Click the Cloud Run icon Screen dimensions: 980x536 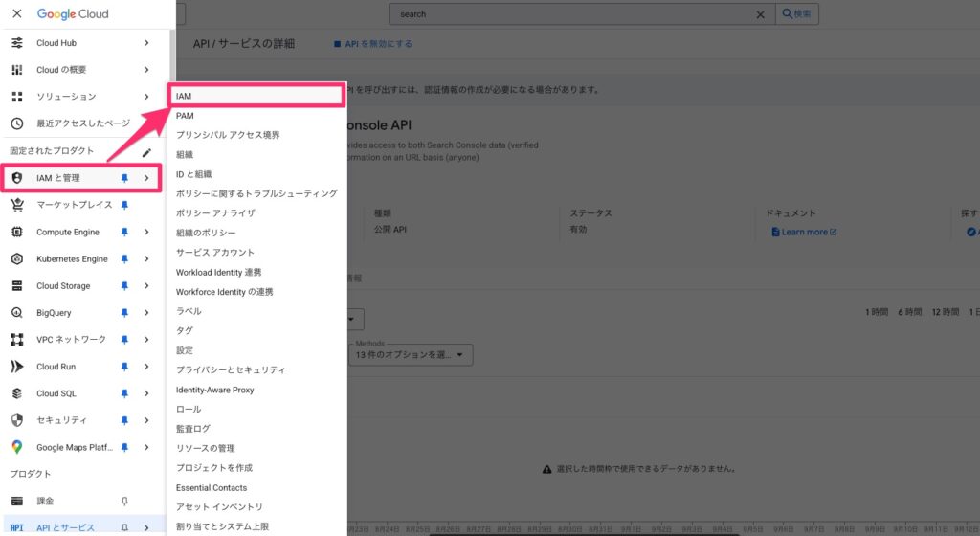(x=16, y=367)
